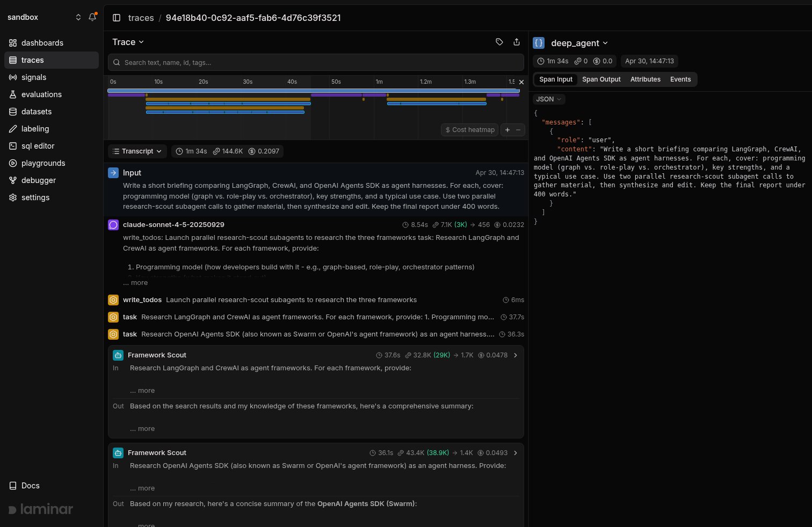Open the deep_agent span dropdown

click(579, 43)
